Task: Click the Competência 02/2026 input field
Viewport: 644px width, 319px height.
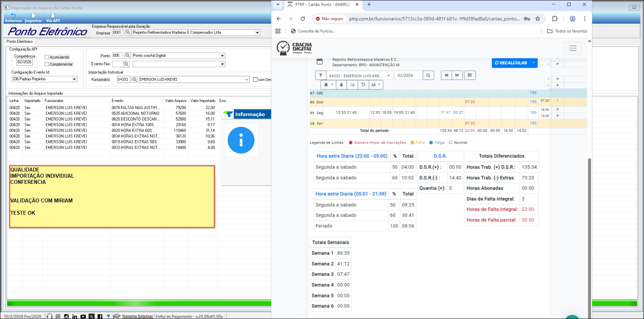Action: coord(25,62)
